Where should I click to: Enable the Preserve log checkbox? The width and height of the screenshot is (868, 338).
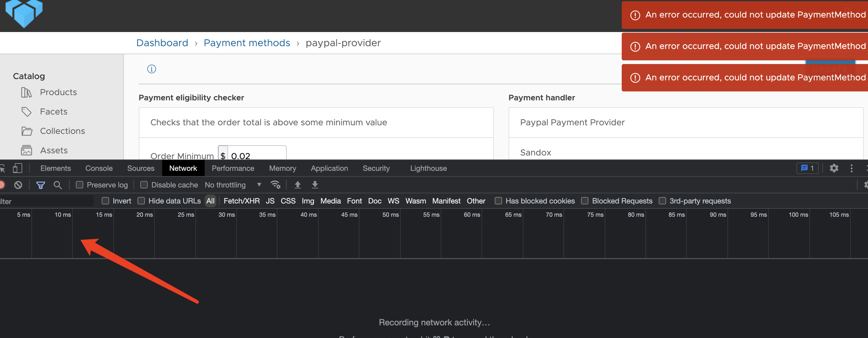(x=80, y=185)
